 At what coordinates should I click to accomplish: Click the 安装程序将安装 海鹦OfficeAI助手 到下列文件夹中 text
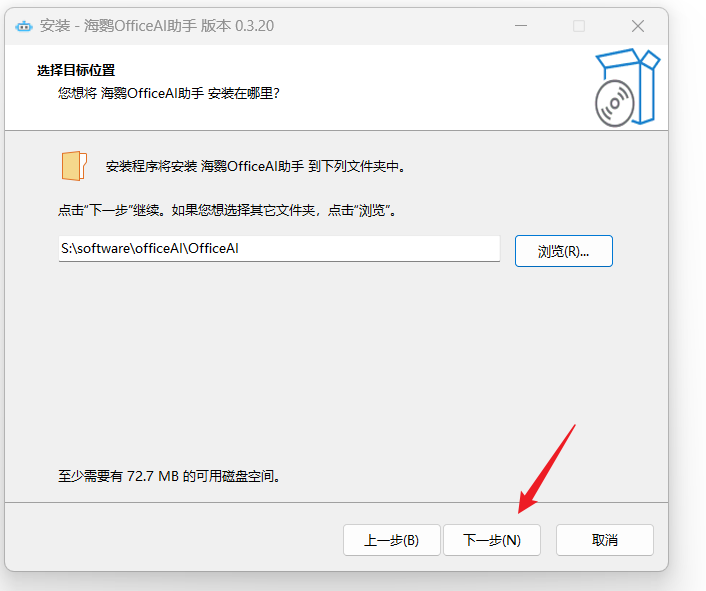(256, 167)
